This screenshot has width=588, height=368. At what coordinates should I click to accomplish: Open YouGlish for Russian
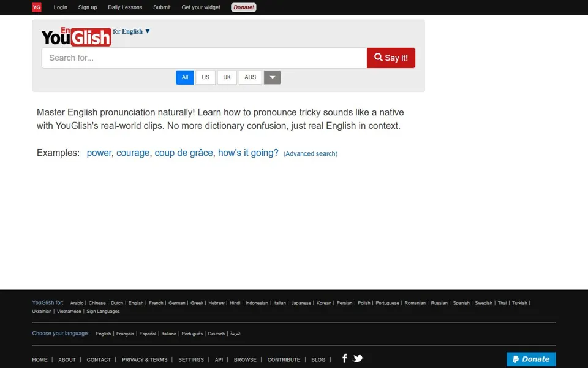(439, 303)
